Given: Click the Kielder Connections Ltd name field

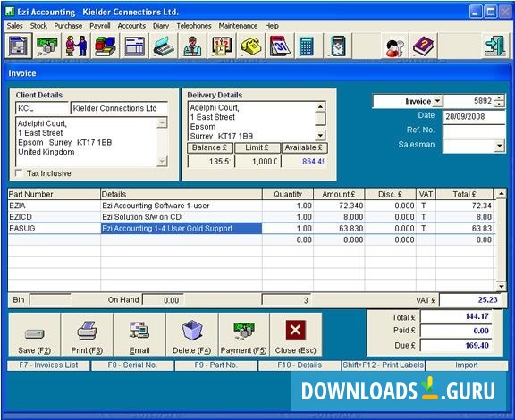Looking at the screenshot, I should [x=119, y=108].
